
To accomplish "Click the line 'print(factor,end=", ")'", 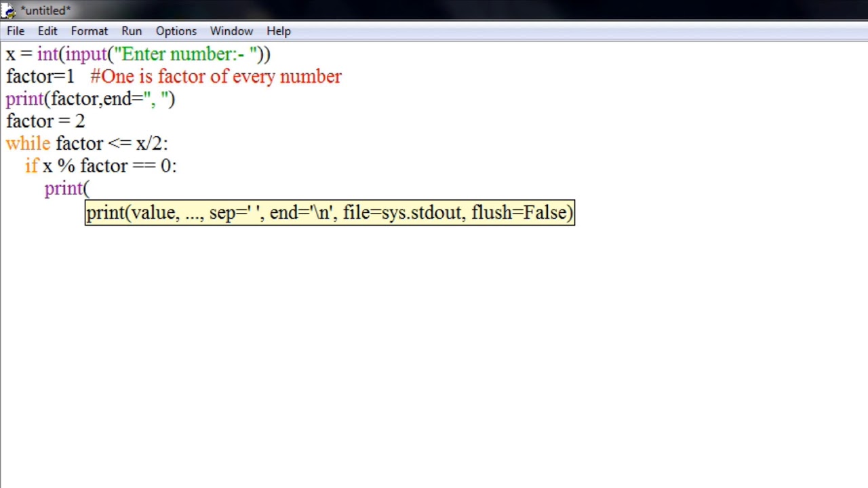I will [x=90, y=99].
